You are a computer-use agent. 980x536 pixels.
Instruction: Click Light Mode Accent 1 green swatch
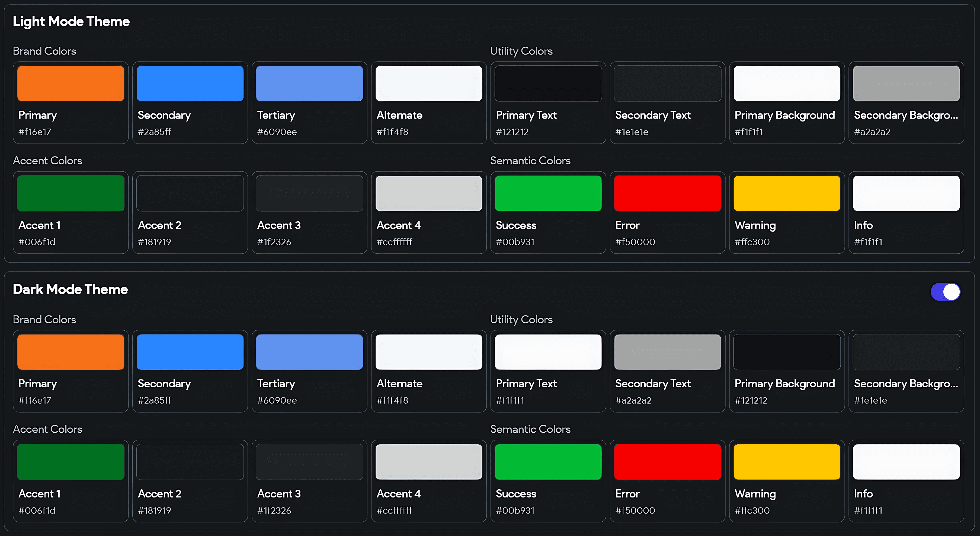pyautogui.click(x=71, y=193)
